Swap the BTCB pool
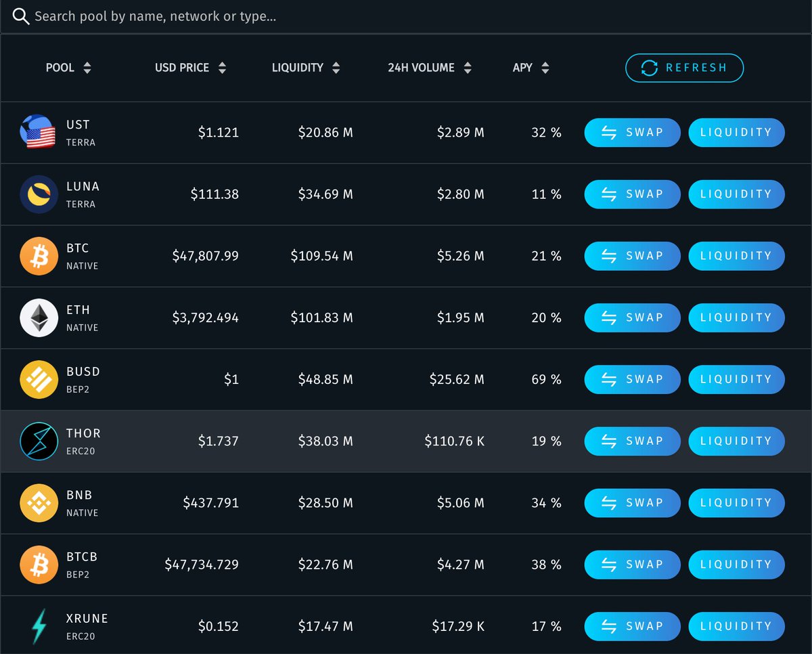812x654 pixels. pos(632,565)
